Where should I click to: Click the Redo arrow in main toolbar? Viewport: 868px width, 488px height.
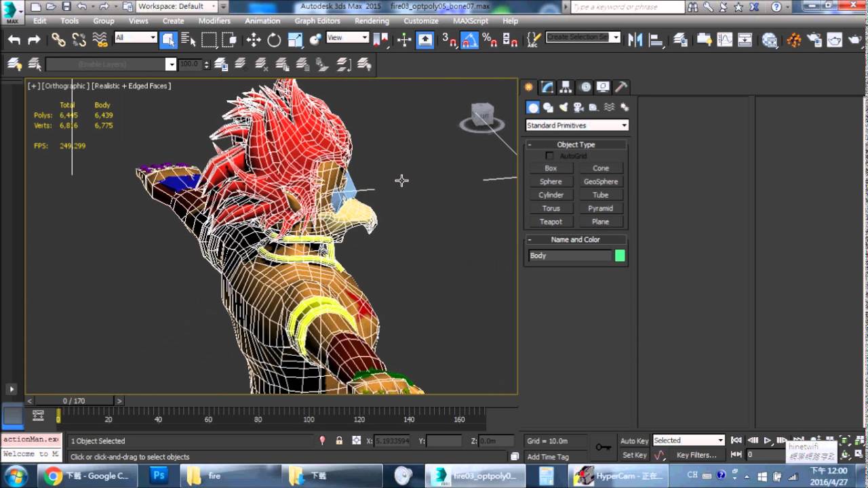34,40
